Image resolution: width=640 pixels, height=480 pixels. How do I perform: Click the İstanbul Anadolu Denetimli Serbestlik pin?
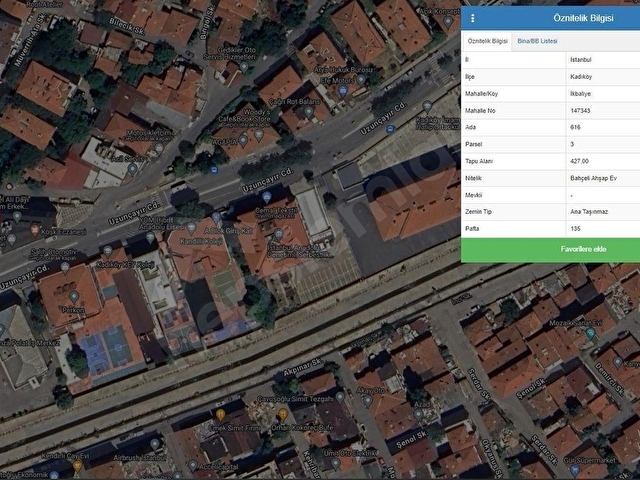point(278,234)
